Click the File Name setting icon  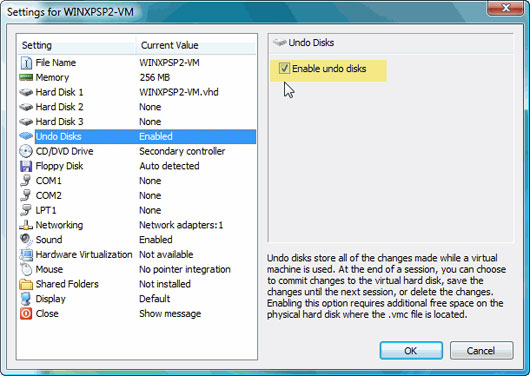[x=26, y=63]
